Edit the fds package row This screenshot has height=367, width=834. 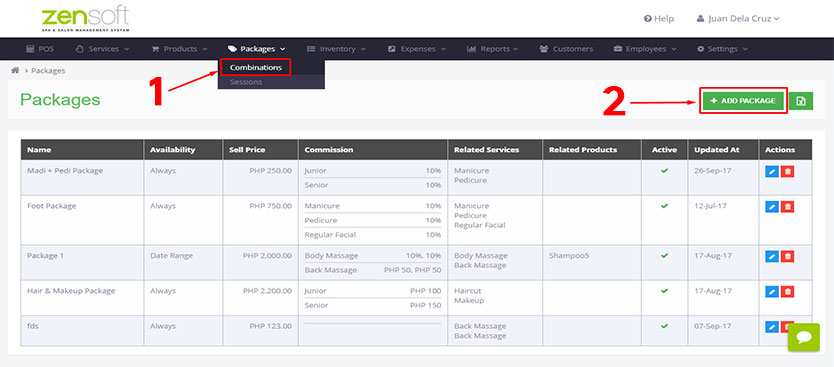[772, 327]
